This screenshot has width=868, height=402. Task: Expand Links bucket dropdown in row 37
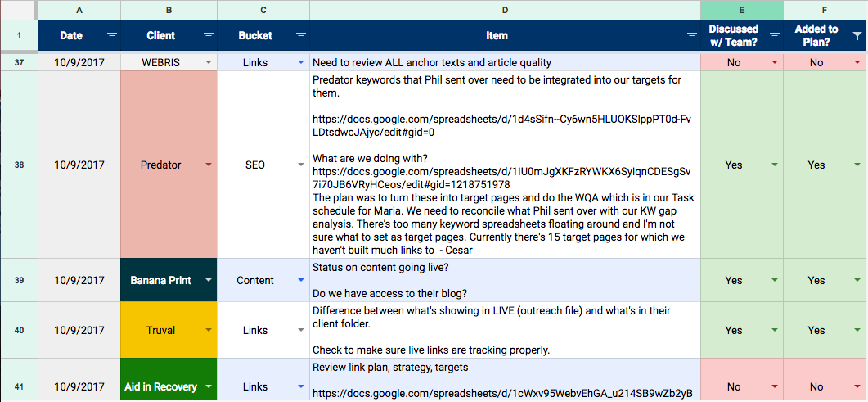pyautogui.click(x=301, y=62)
